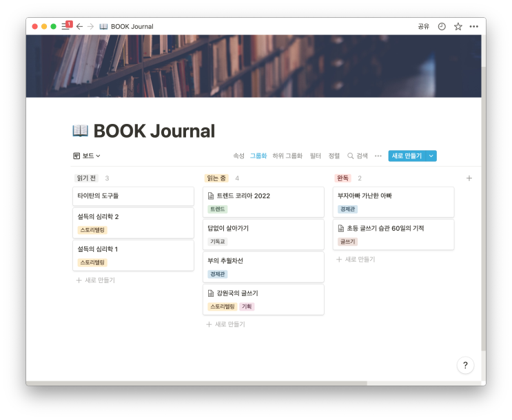This screenshot has height=420, width=512.
Task: Click the 기독교 tag
Action: 218,242
